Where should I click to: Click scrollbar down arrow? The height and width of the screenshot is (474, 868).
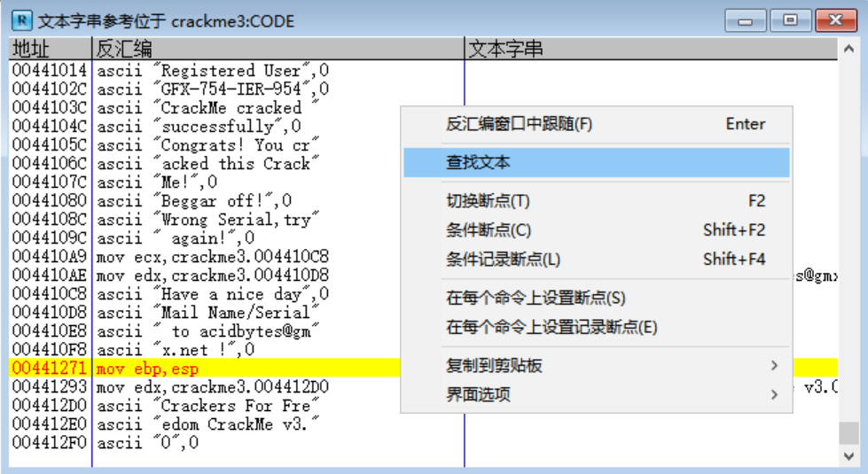[x=848, y=456]
